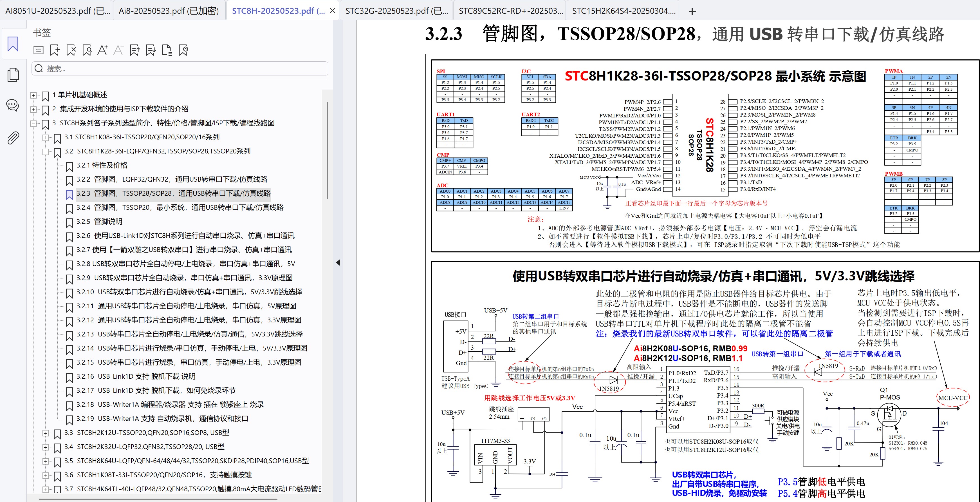Open bookmark 3.2.18 USB-Writer1A 编程器
Image resolution: width=980 pixels, height=502 pixels.
170,405
